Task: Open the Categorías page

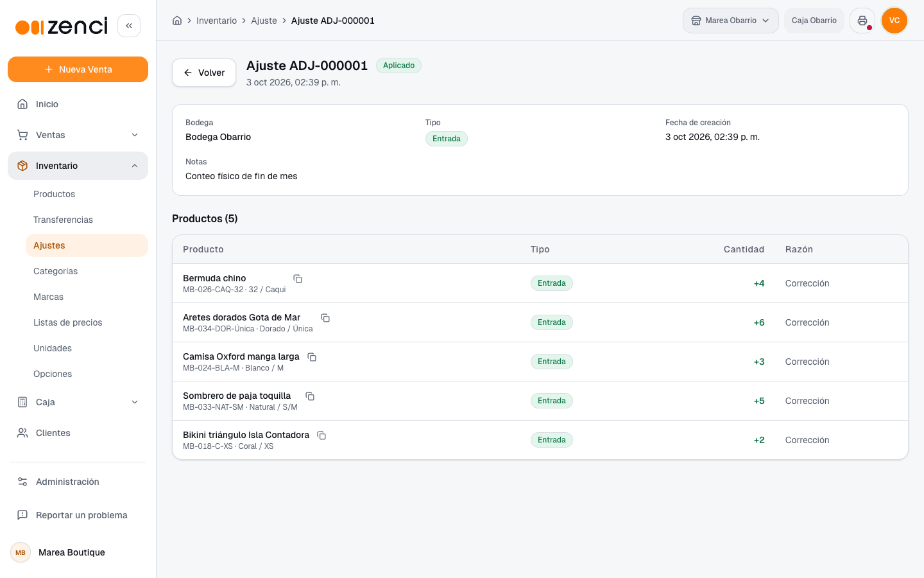Action: click(87, 271)
